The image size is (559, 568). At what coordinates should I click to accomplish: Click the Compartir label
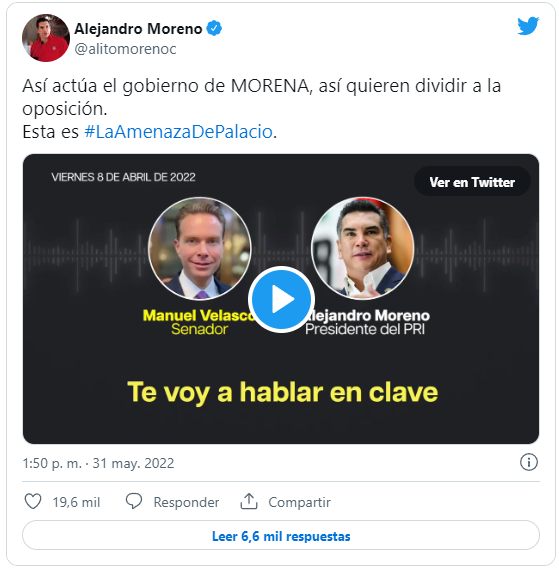click(x=299, y=502)
